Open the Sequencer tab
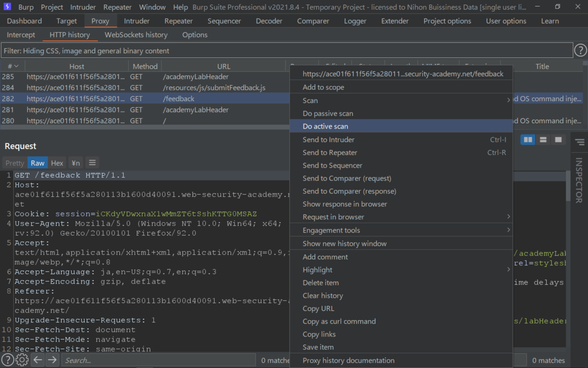Screen dimensions: 588x368 224,21
